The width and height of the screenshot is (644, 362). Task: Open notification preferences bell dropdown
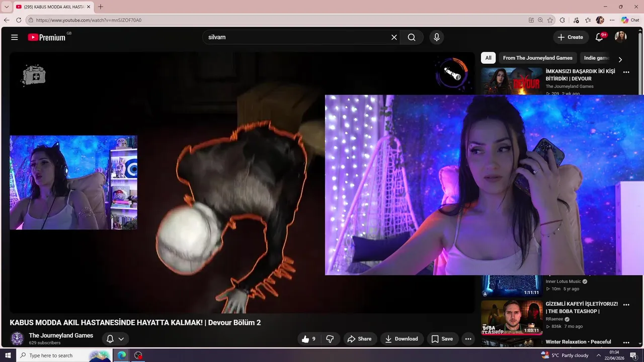click(115, 339)
